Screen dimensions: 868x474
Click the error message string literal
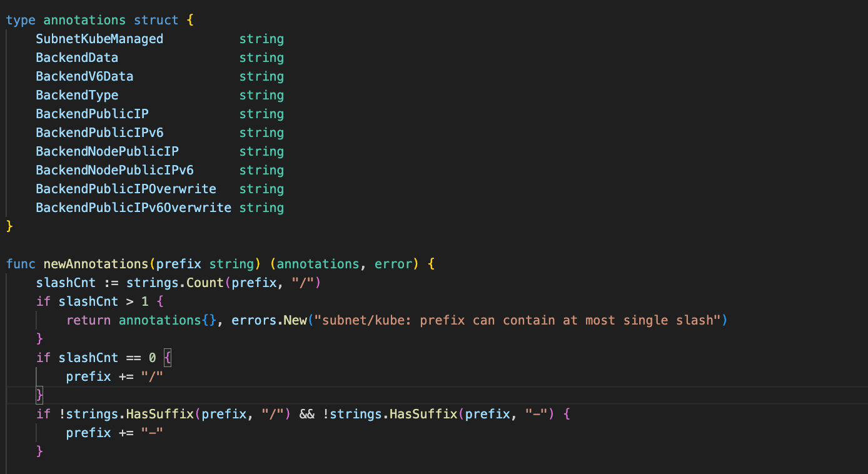[518, 320]
